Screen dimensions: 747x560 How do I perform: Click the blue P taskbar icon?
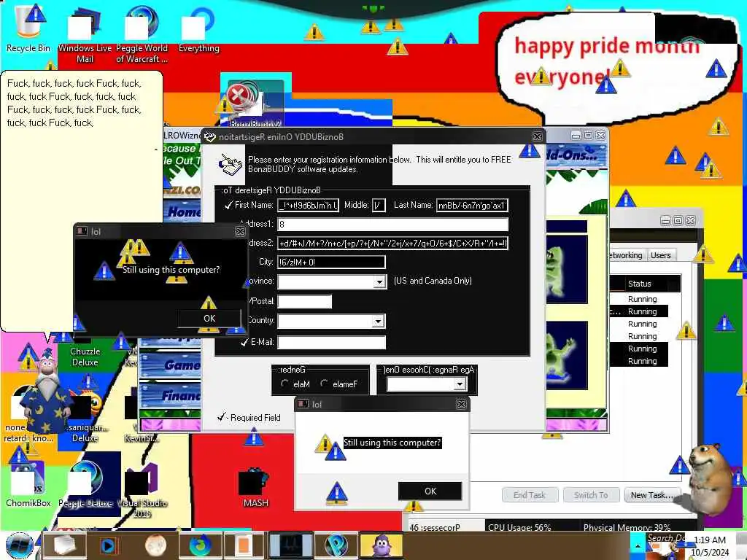[x=336, y=545]
